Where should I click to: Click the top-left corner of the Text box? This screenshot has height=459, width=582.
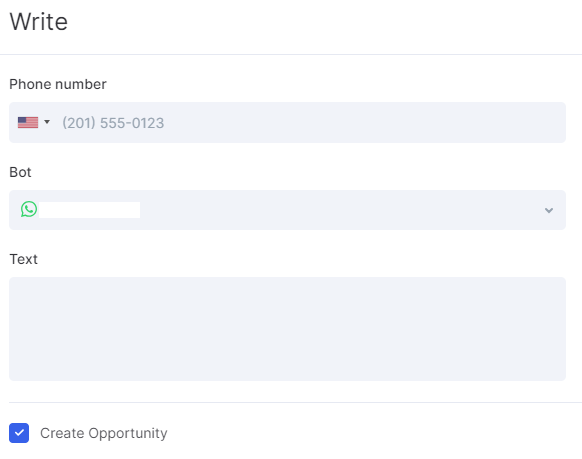click(x=17, y=284)
